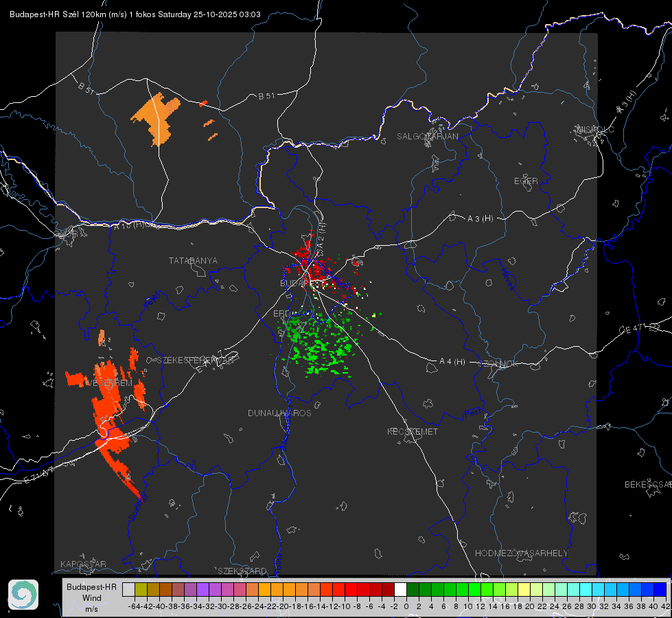The height and width of the screenshot is (618, 672).
Task: Click the SZÉKESFEHÉRVÁR city label
Action: (x=195, y=360)
